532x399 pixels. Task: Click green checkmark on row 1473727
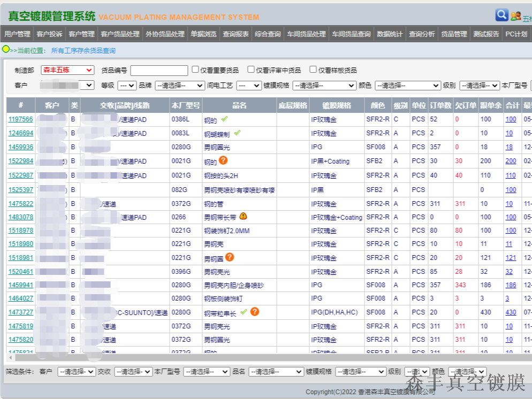244,311
